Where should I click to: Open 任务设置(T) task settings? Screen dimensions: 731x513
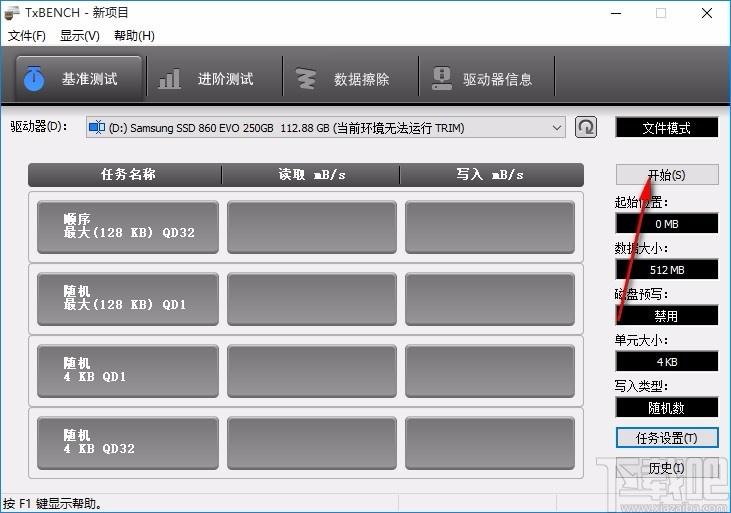667,438
